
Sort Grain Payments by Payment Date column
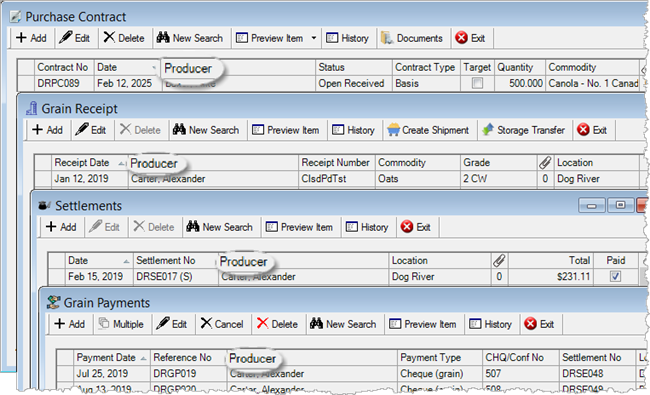[x=112, y=357]
